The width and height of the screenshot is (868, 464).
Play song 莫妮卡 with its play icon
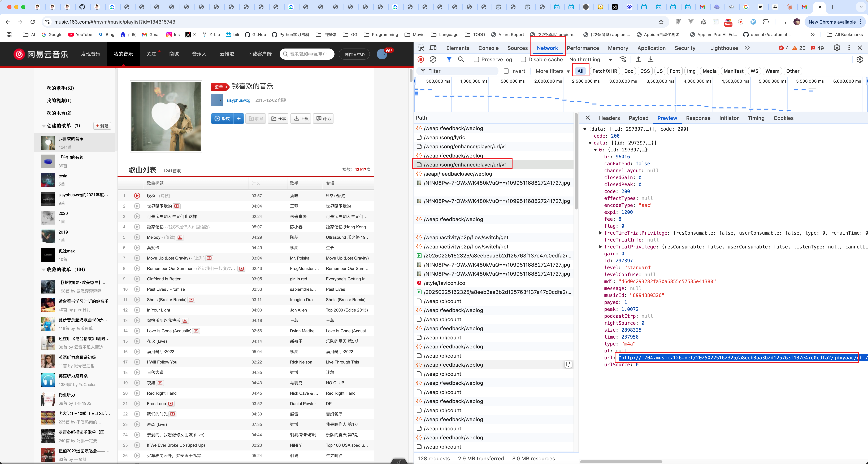(x=137, y=247)
